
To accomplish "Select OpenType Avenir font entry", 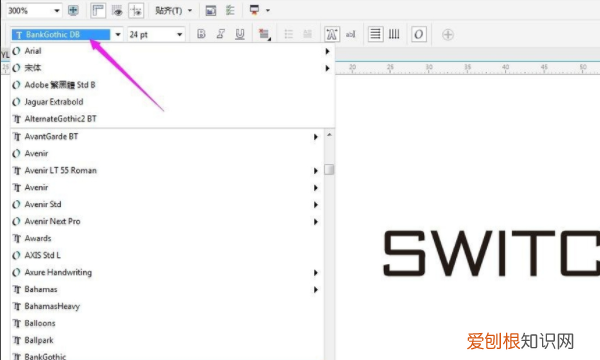I will pos(36,153).
